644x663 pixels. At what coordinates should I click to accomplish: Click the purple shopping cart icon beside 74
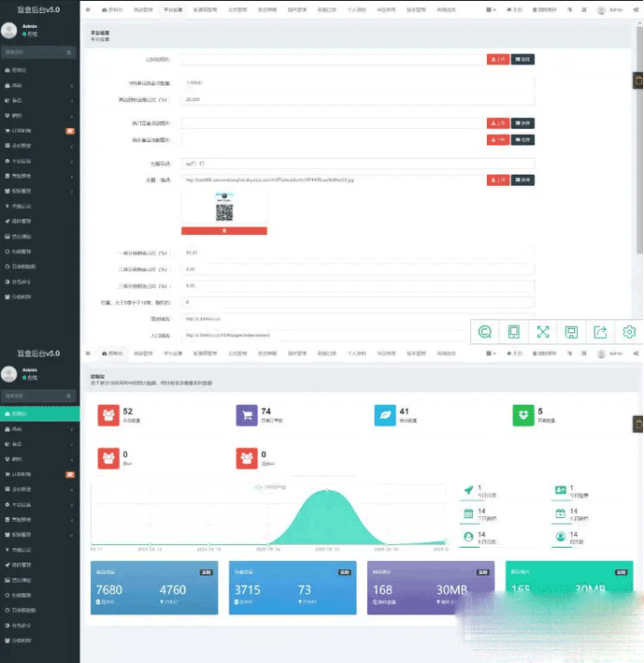pyautogui.click(x=247, y=415)
